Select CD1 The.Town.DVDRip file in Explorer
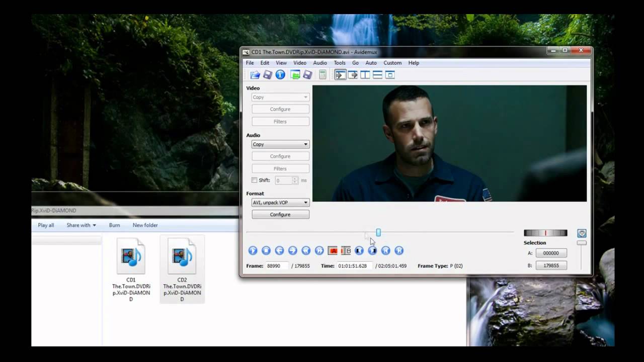 pos(131,269)
